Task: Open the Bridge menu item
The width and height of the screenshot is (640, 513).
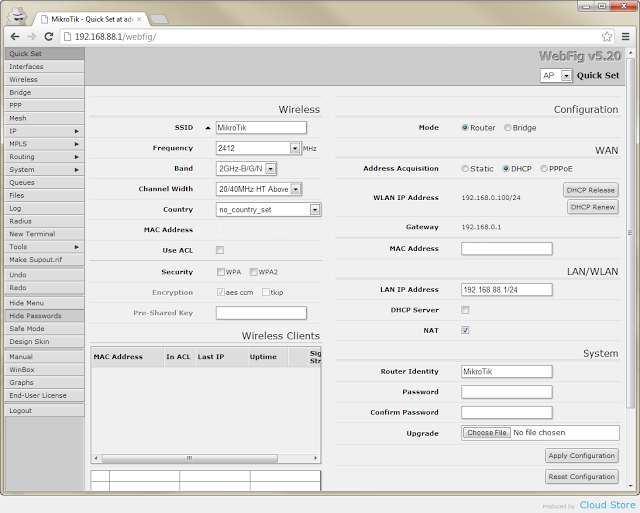Action: [44, 93]
